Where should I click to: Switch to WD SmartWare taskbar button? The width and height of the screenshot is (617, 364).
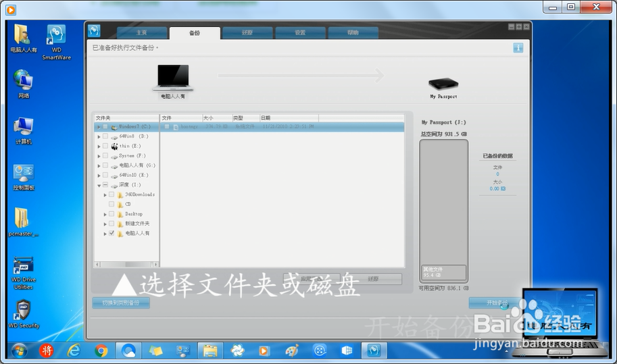[374, 350]
